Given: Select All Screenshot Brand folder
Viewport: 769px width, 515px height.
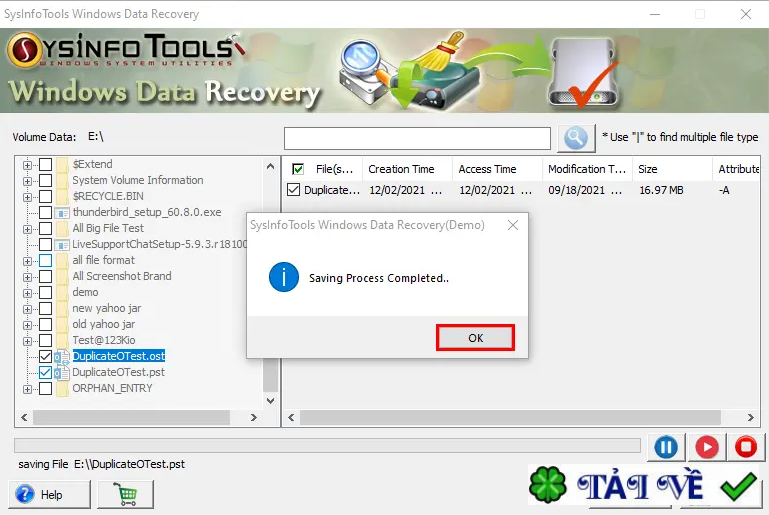Looking at the screenshot, I should [122, 276].
